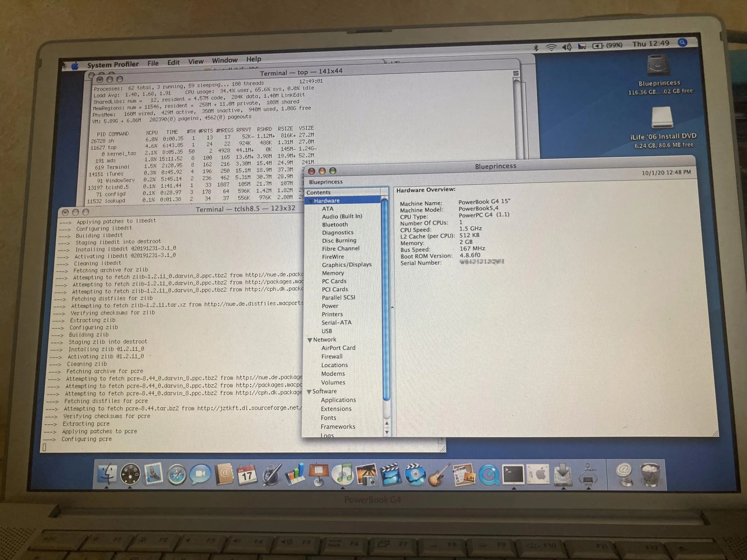The height and width of the screenshot is (560, 747).
Task: Launch Pages inkwell icon in the Dock
Action: tap(272, 474)
